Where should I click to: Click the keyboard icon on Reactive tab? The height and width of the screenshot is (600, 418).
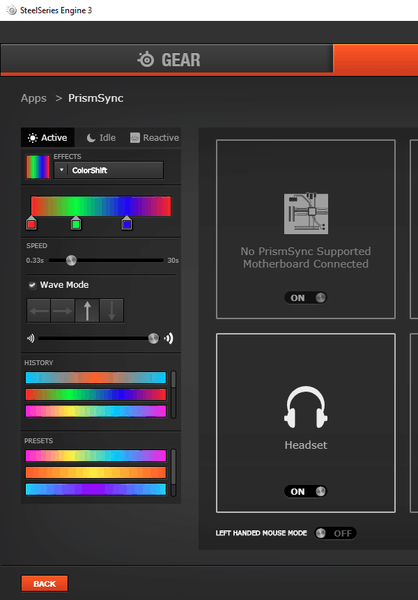point(135,138)
